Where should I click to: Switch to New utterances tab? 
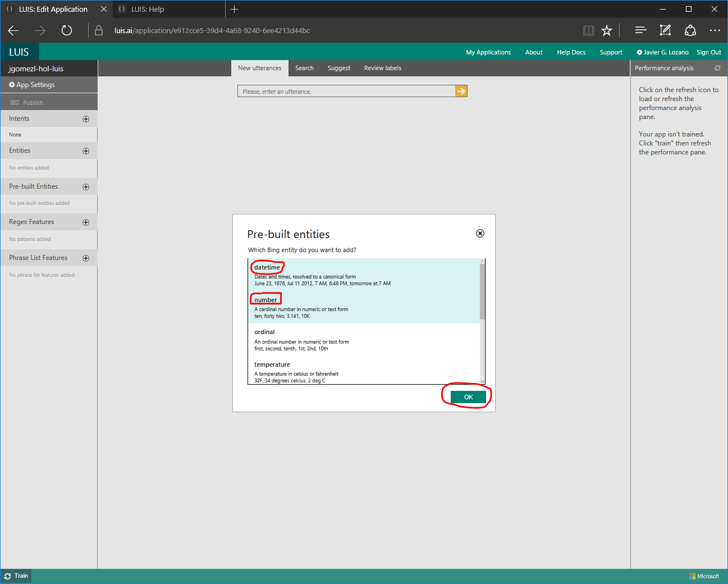click(x=260, y=68)
